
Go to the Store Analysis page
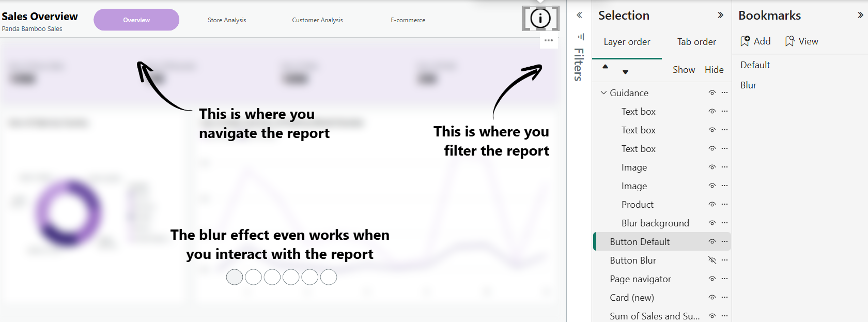[227, 20]
